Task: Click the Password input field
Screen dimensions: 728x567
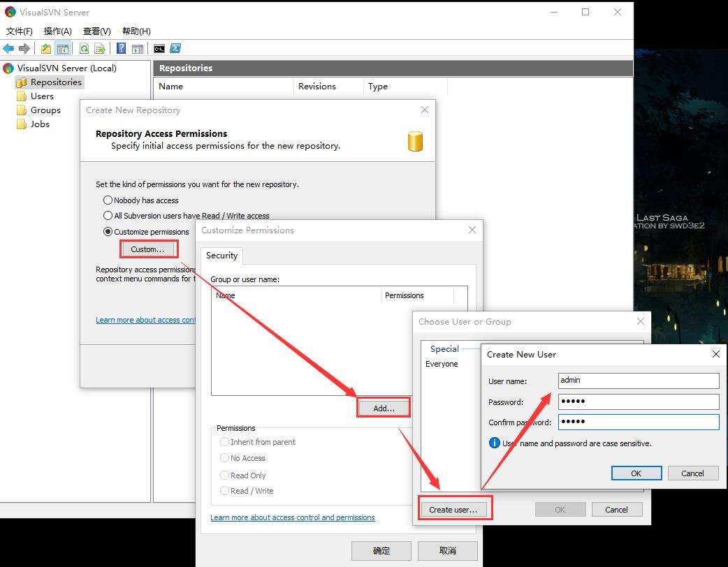Action: (x=639, y=402)
